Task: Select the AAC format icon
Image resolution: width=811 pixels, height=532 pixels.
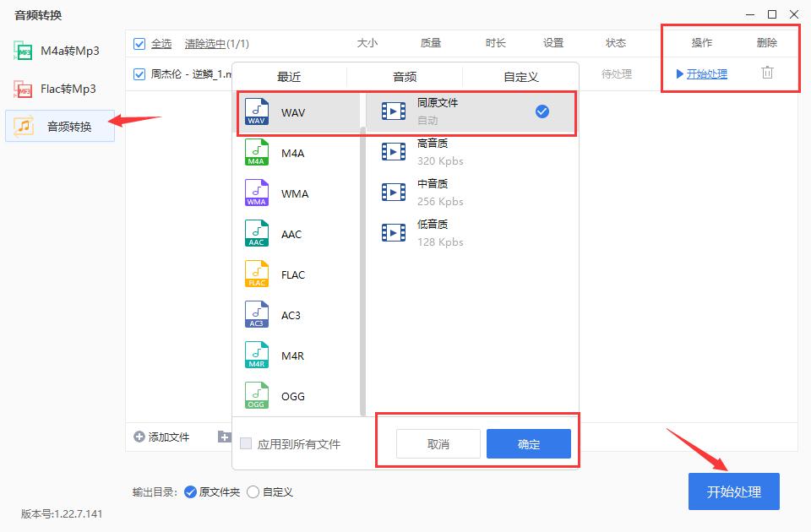Action: click(257, 233)
